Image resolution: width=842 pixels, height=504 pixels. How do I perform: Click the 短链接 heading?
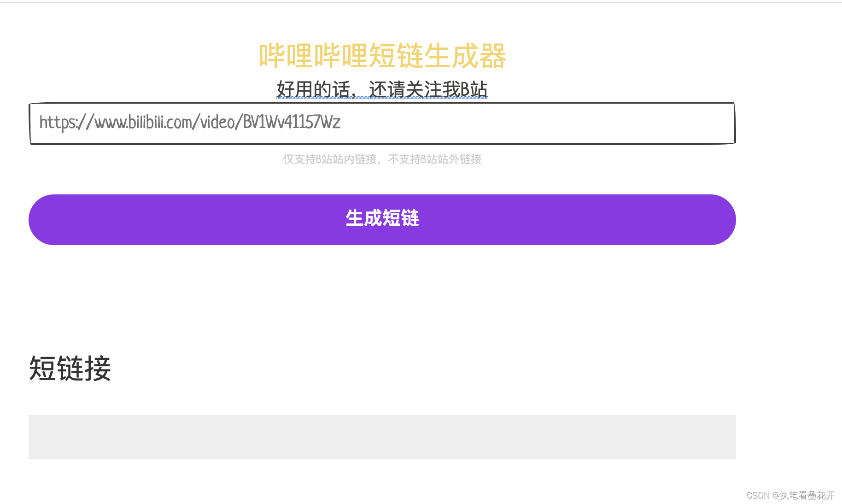[70, 368]
